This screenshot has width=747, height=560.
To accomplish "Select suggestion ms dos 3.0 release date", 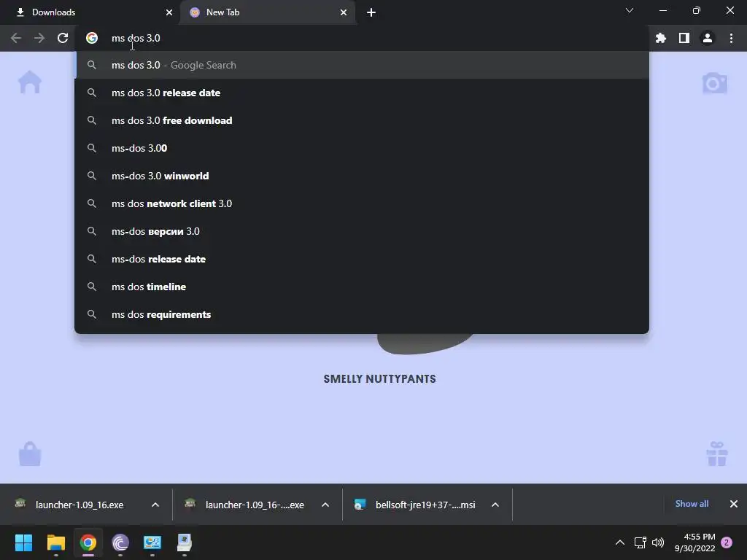I will click(362, 93).
